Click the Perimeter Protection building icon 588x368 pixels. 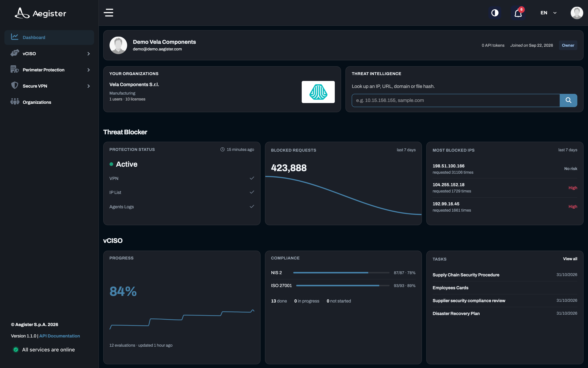[x=15, y=69]
